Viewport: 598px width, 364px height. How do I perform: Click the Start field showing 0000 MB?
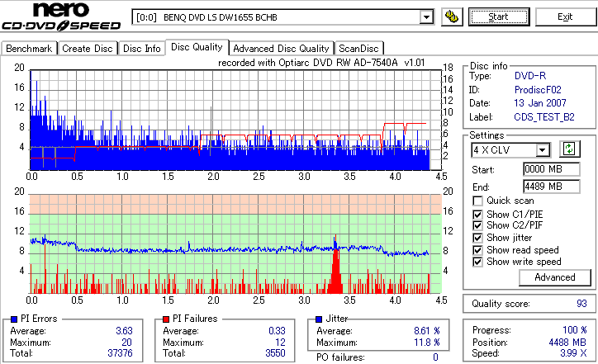point(552,169)
